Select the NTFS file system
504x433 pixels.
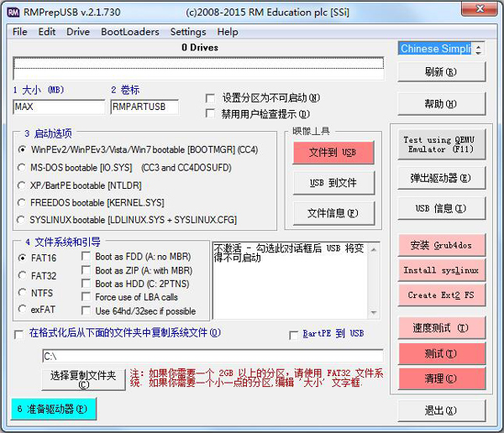(x=22, y=293)
